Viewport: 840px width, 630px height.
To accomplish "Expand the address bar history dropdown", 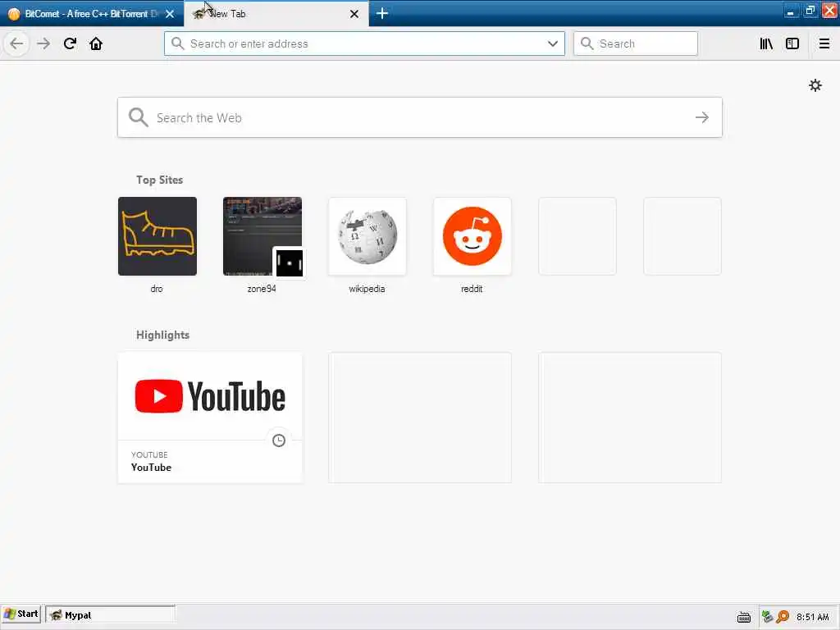I will point(552,43).
